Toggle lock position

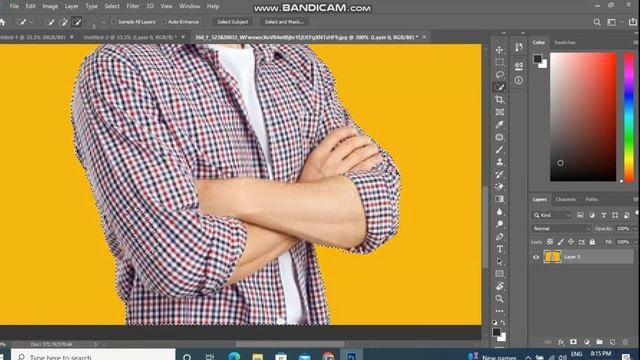[x=571, y=242]
